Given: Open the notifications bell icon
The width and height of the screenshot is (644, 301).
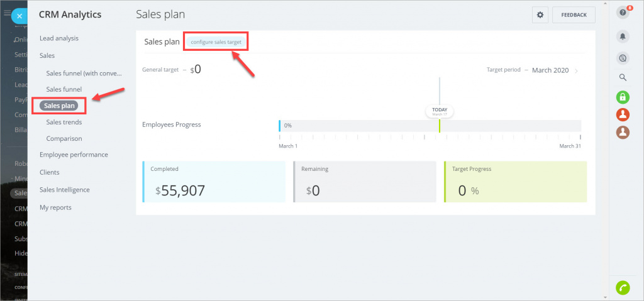Looking at the screenshot, I should 623,36.
